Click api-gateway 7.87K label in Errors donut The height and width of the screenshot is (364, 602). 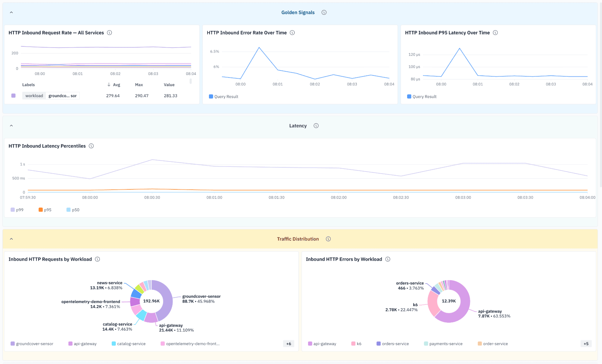pyautogui.click(x=494, y=314)
